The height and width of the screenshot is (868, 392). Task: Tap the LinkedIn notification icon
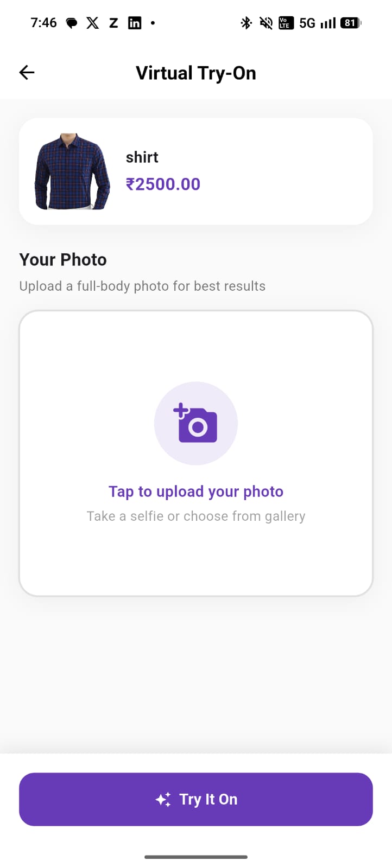pos(135,23)
